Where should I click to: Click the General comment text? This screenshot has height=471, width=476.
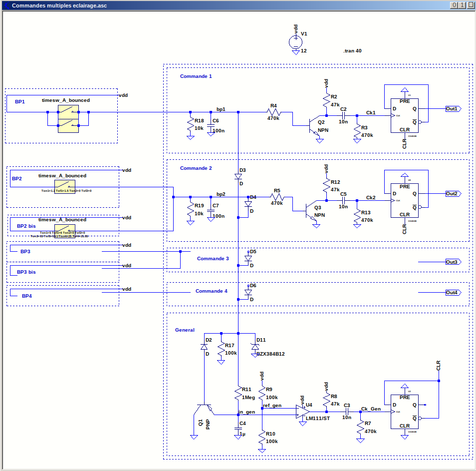(185, 330)
